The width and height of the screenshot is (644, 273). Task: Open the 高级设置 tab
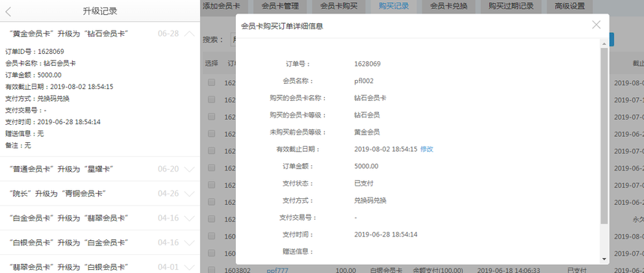point(569,6)
